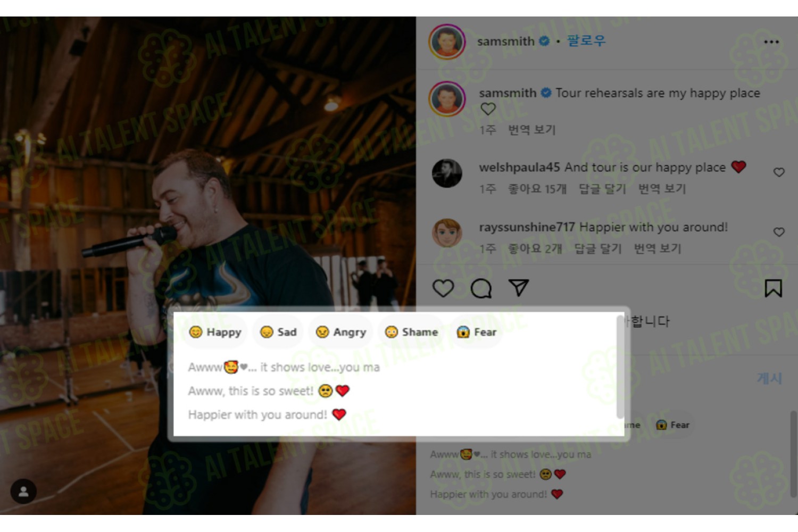
Task: Share the post with the paper plane icon
Action: 518,288
